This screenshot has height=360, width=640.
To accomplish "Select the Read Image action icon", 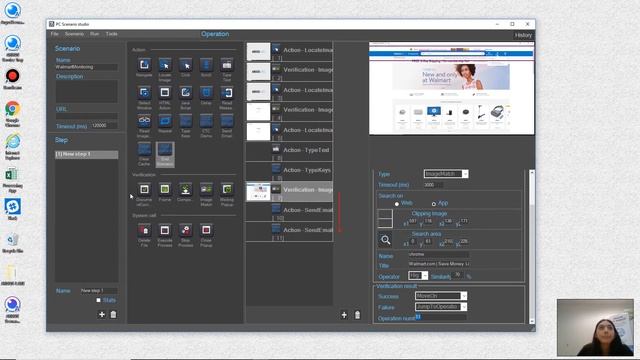I will pos(144,121).
